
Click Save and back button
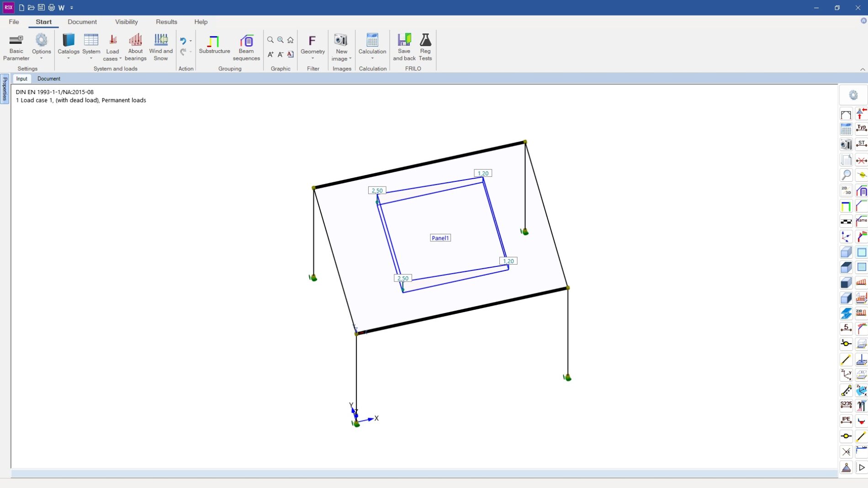tap(404, 48)
